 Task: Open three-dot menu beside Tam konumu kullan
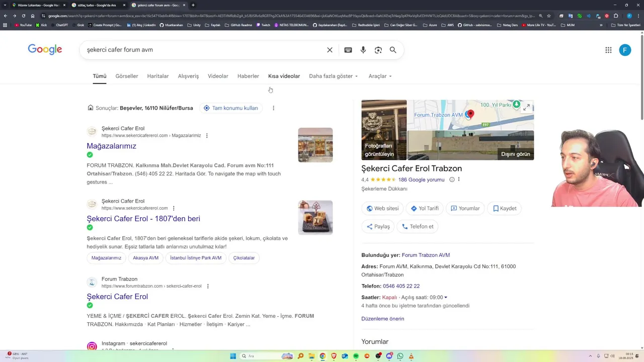click(x=273, y=108)
